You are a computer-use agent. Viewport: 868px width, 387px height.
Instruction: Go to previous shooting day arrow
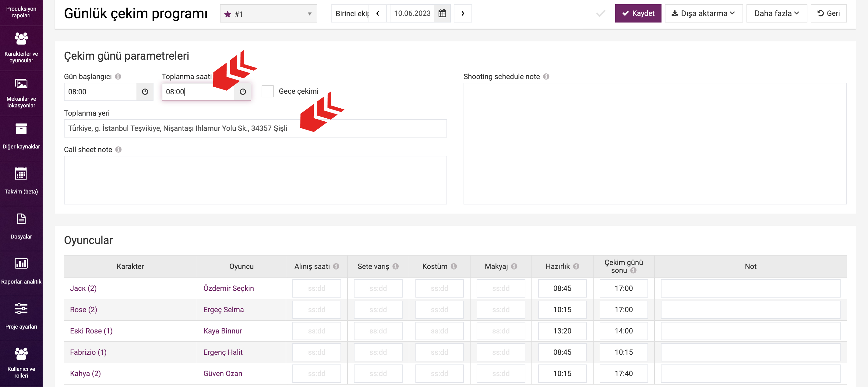click(378, 13)
